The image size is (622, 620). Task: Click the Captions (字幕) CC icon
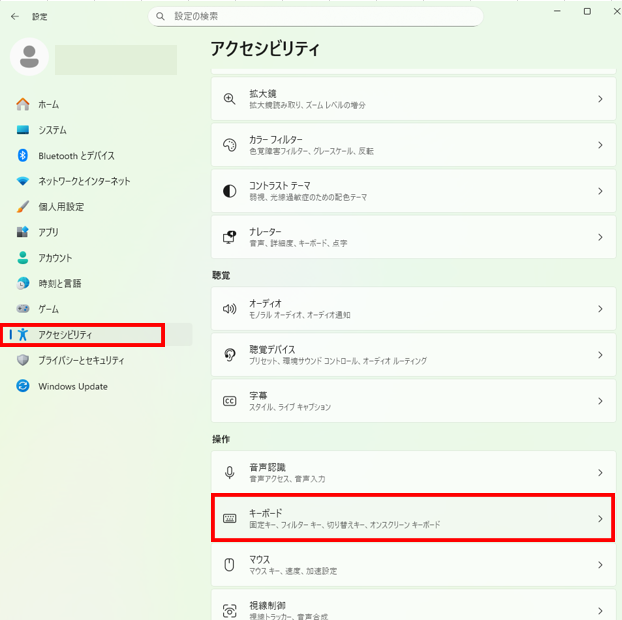(x=229, y=401)
